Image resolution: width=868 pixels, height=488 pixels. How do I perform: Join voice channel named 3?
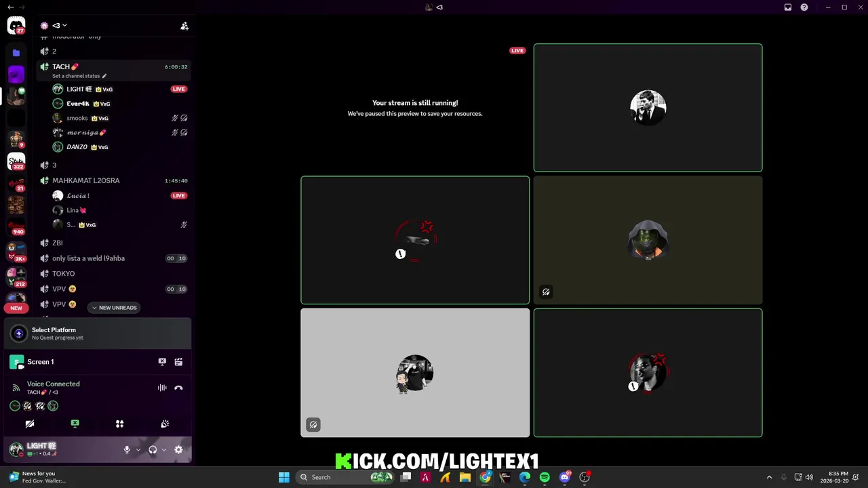[114, 165]
